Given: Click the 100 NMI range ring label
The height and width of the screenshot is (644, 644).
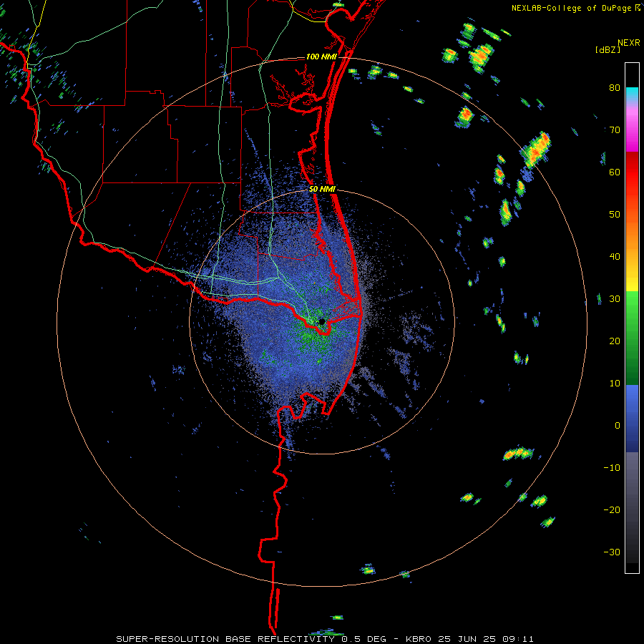Looking at the screenshot, I should [x=321, y=57].
